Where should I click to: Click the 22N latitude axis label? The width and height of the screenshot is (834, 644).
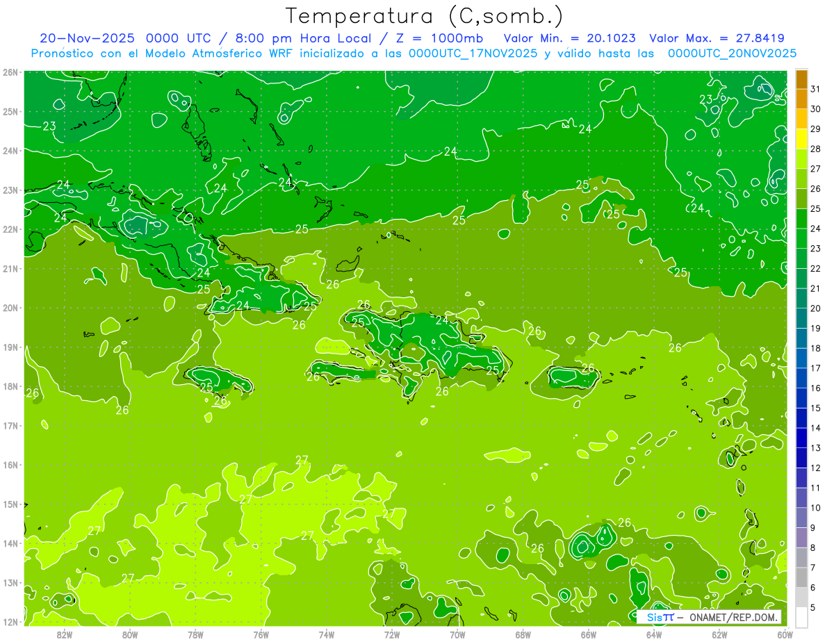coord(10,229)
